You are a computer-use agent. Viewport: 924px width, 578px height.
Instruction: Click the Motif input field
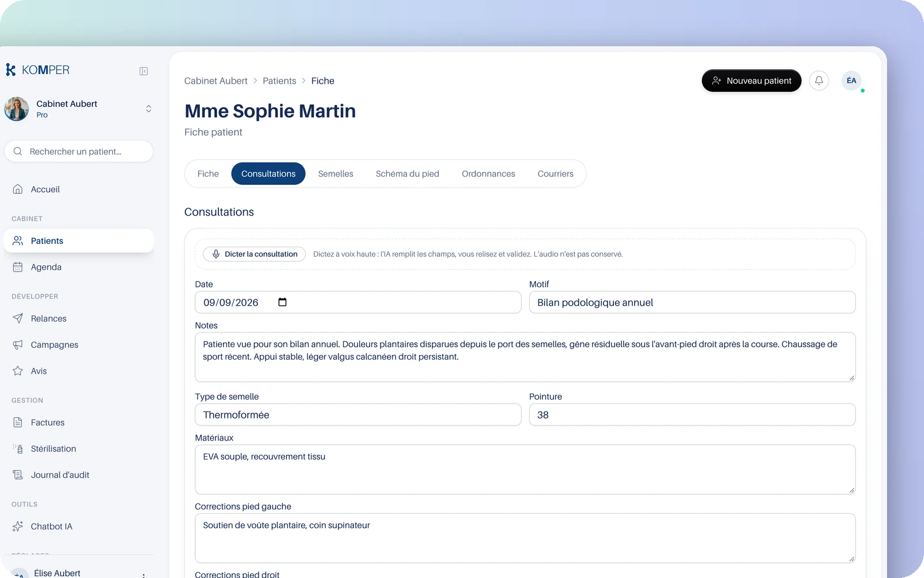[x=692, y=302]
